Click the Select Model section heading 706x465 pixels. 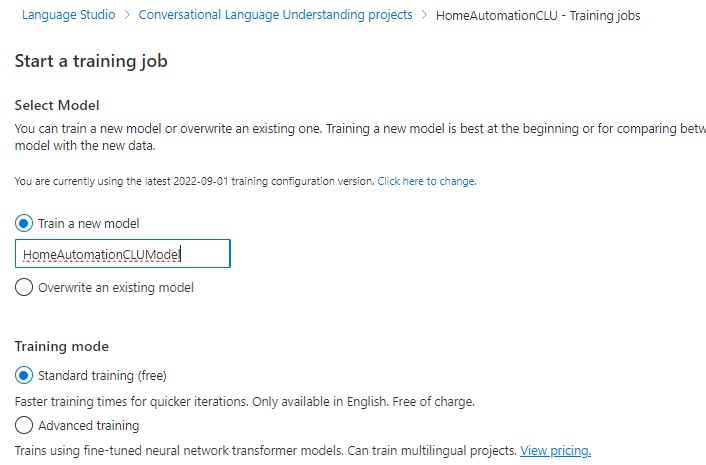[x=57, y=105]
